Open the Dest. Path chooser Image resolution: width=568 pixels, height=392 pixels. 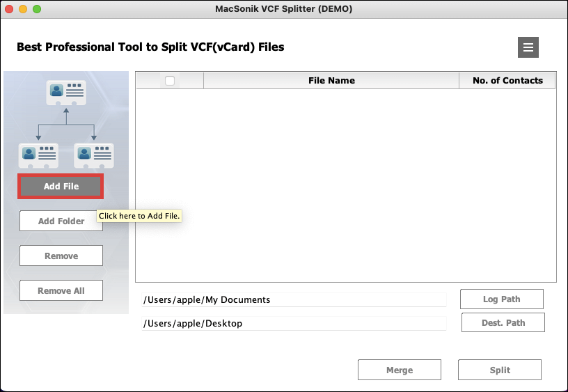[503, 323]
